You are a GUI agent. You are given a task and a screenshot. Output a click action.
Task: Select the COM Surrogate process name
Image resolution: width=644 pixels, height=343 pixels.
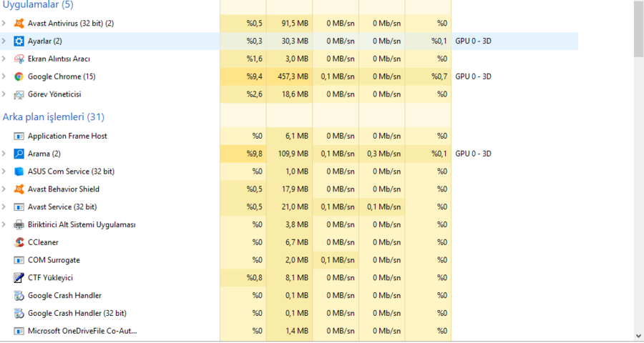pyautogui.click(x=54, y=260)
